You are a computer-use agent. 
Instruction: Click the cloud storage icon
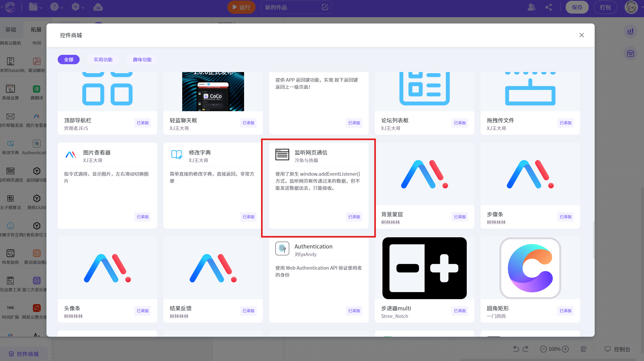(98, 7)
